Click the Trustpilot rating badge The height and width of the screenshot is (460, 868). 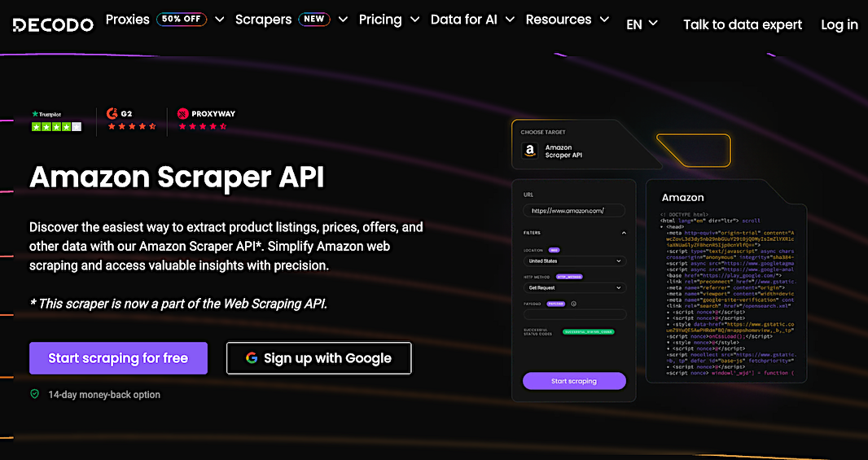click(56, 120)
